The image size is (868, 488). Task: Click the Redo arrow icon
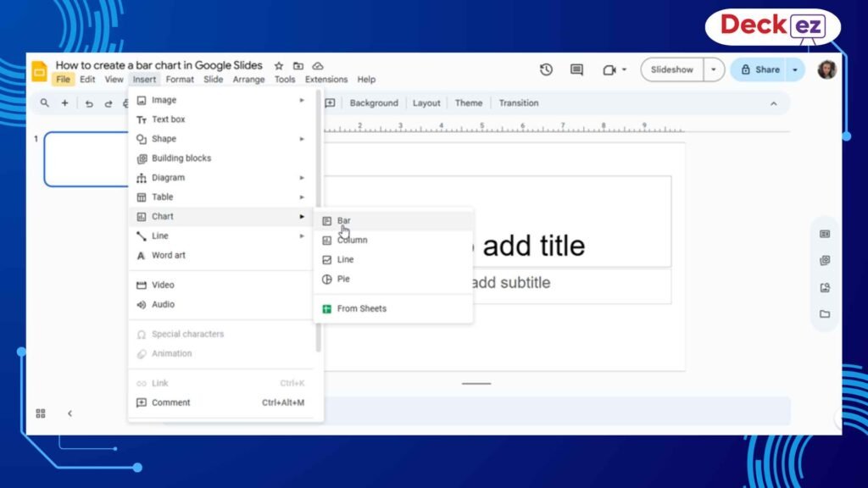click(108, 103)
